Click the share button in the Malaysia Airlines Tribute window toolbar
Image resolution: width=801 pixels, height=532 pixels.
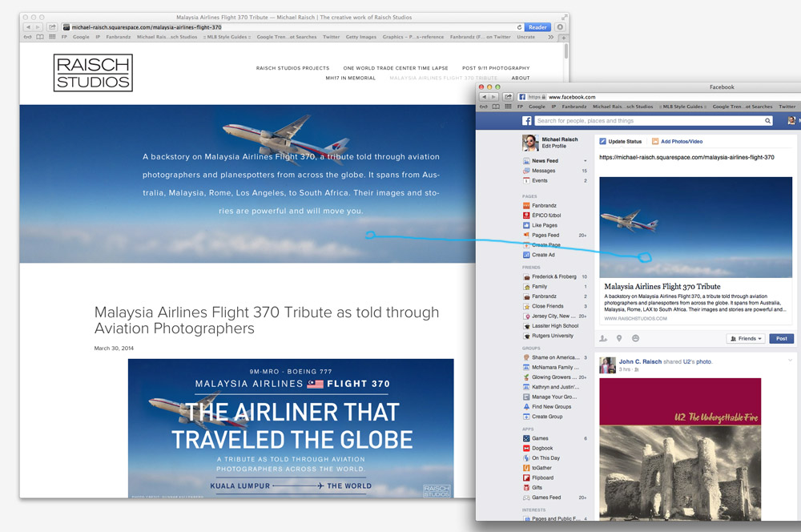tap(52, 27)
